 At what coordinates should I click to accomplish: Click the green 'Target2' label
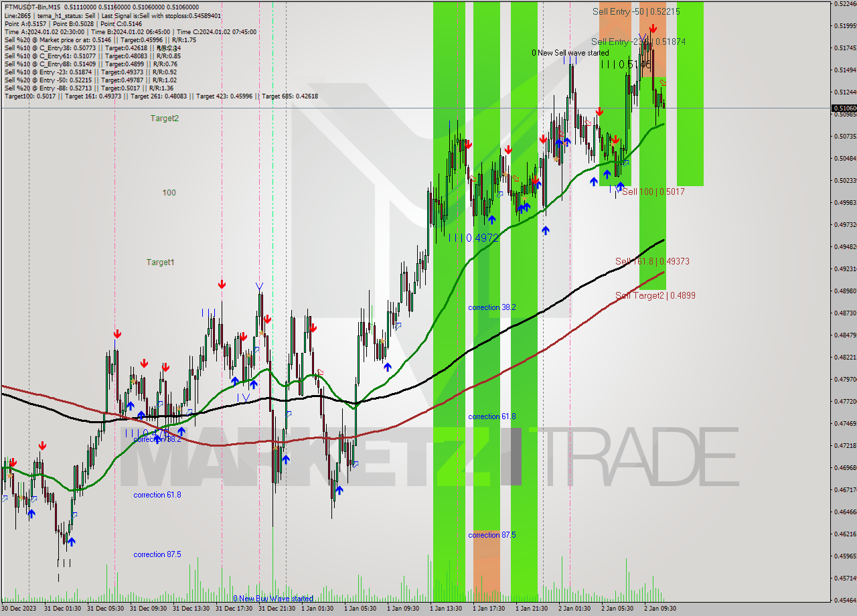pyautogui.click(x=164, y=118)
